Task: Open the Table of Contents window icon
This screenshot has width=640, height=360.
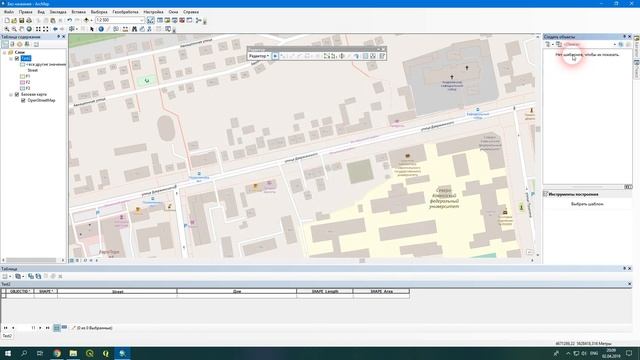Action: [160, 20]
